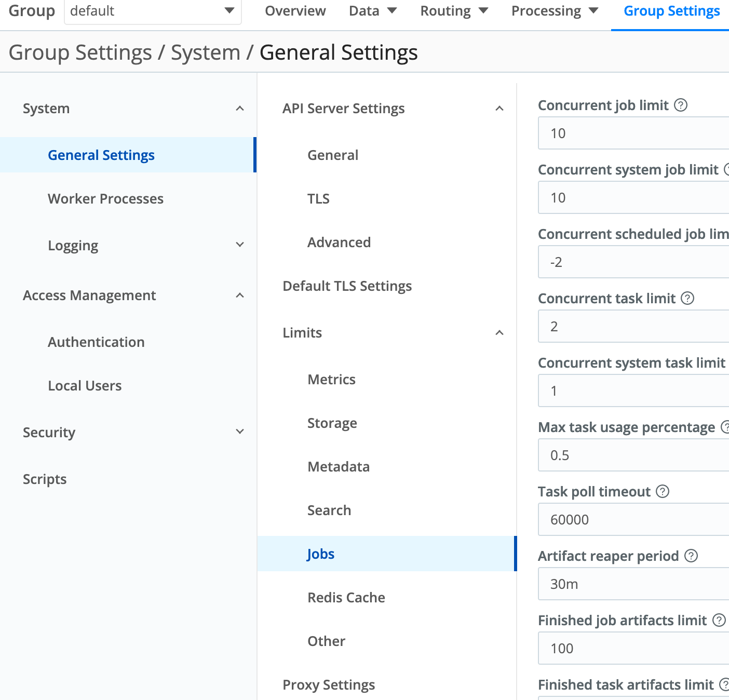Screen dimensions: 729x700
Task: Open the Processing menu
Action: point(553,11)
